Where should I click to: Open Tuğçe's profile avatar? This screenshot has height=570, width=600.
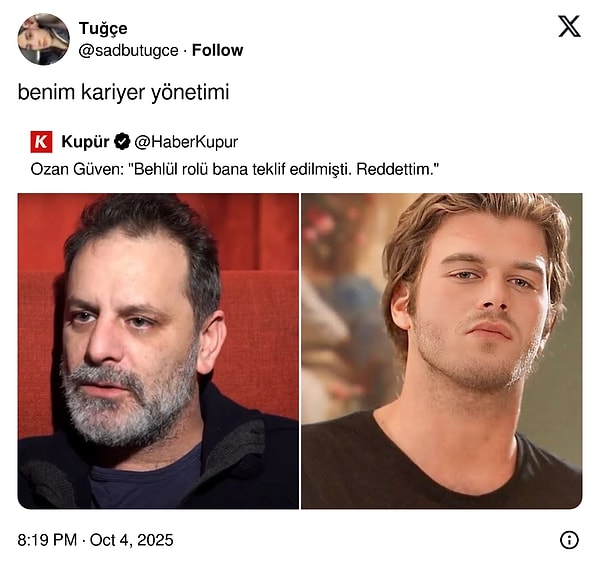pos(43,40)
